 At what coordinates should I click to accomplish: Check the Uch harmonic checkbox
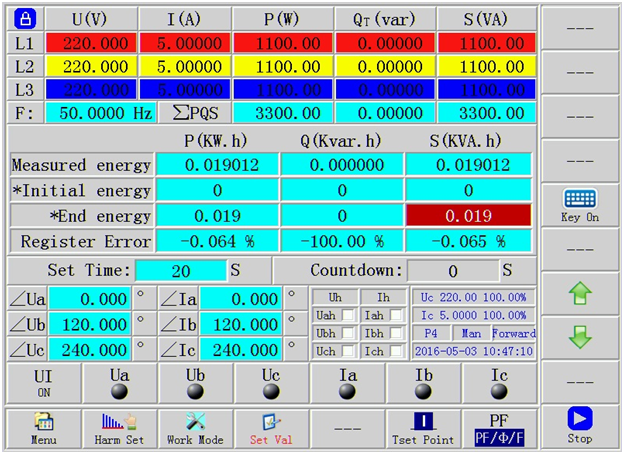(x=348, y=351)
